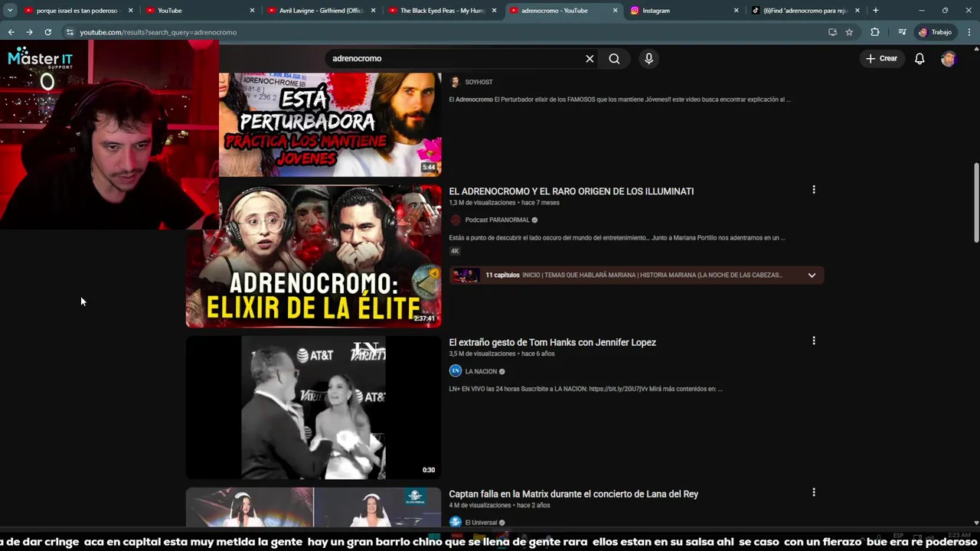Image resolution: width=980 pixels, height=551 pixels.
Task: Click the Lana del Rey concert thumbnail
Action: pos(313,507)
